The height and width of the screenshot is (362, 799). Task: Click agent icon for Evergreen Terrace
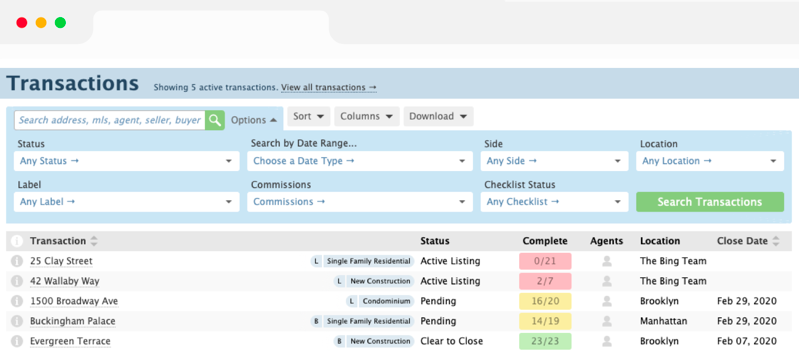point(606,341)
